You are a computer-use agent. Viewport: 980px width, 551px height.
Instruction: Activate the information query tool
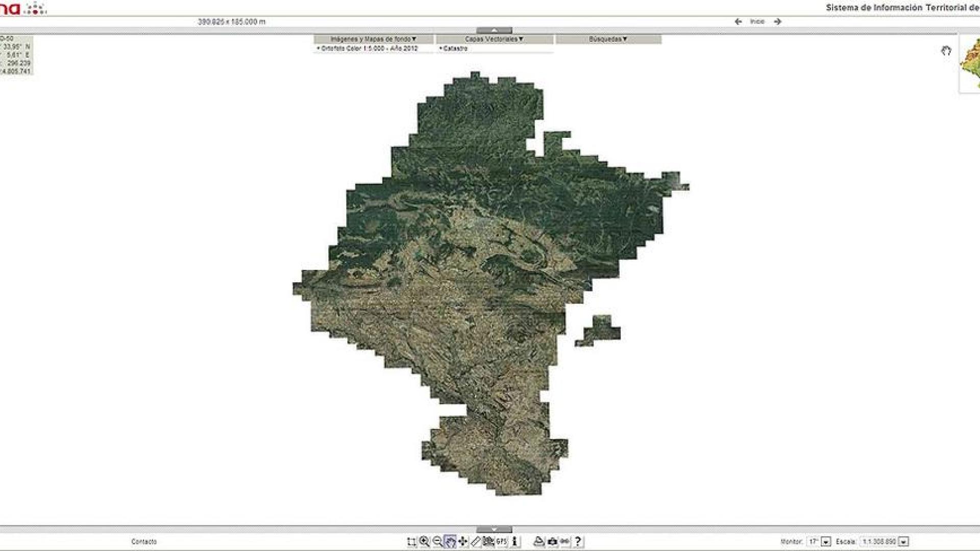tap(514, 542)
